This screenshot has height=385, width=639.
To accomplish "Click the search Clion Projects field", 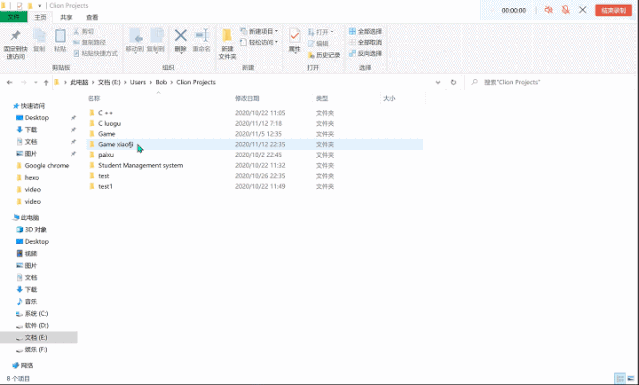I will [550, 82].
